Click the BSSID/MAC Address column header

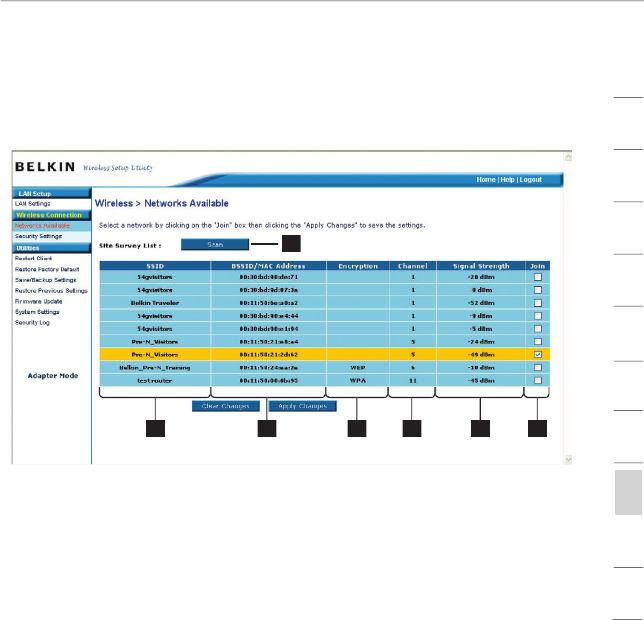tap(268, 266)
